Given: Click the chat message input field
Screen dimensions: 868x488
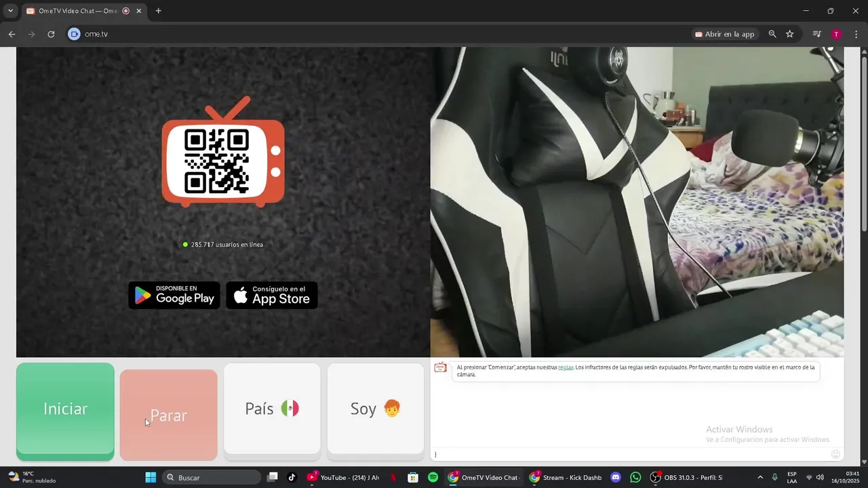Looking at the screenshot, I should click(x=631, y=454).
